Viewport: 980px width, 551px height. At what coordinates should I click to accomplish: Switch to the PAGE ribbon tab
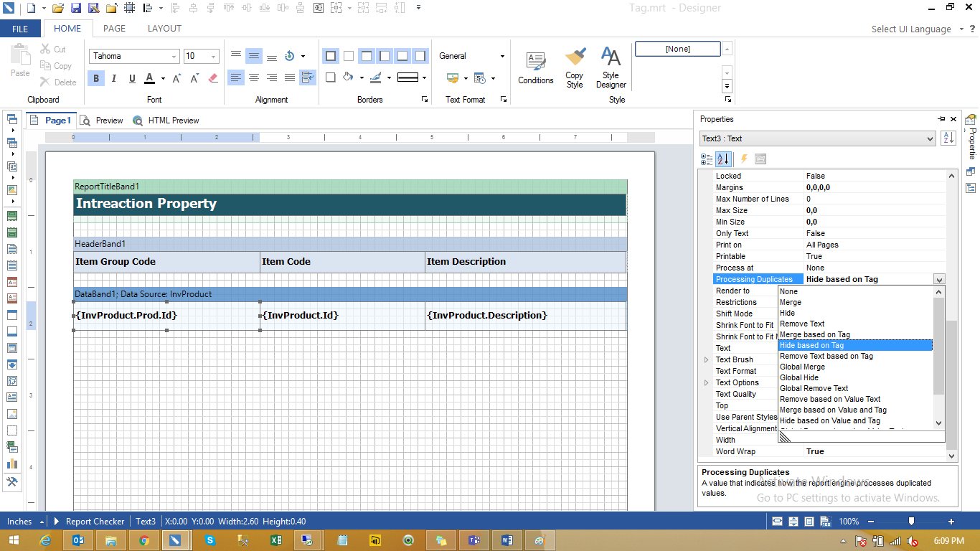pyautogui.click(x=114, y=29)
